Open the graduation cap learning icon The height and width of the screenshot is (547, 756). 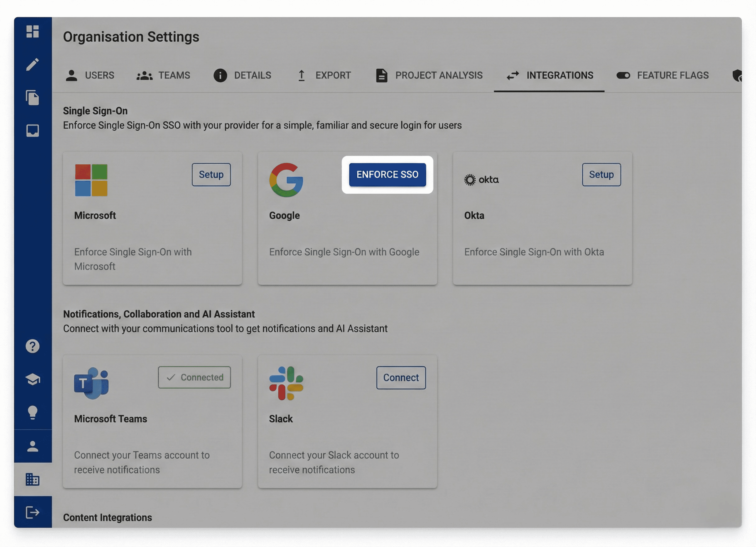coord(32,379)
